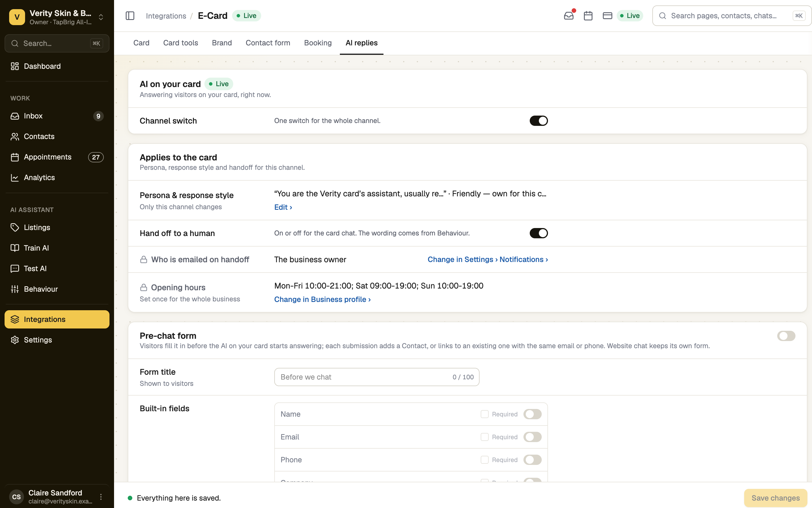Click Everything here is saved status
Screen dimensions: 812x508
[x=178, y=498]
